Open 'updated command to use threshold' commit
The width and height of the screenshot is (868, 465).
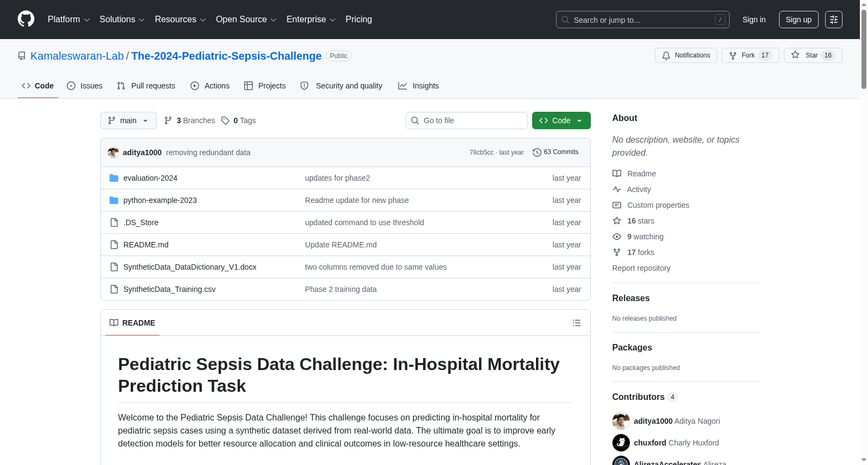coord(365,222)
